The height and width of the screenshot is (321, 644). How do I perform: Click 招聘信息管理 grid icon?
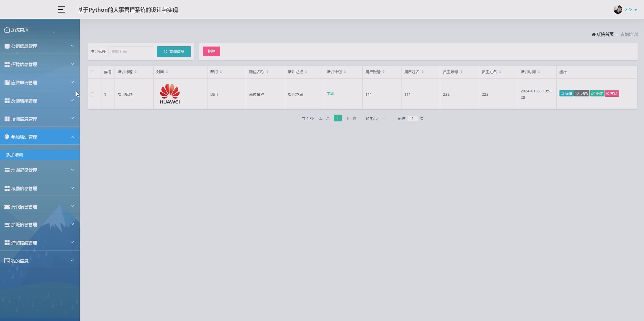tap(7, 64)
